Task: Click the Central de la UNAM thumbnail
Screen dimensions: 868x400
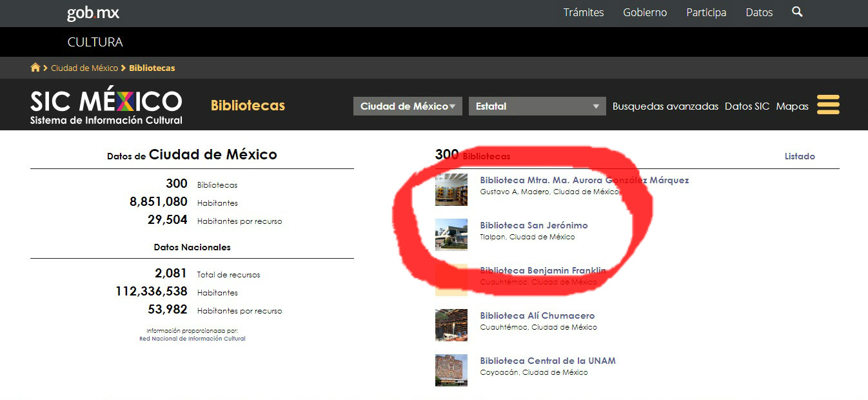Action: (451, 370)
